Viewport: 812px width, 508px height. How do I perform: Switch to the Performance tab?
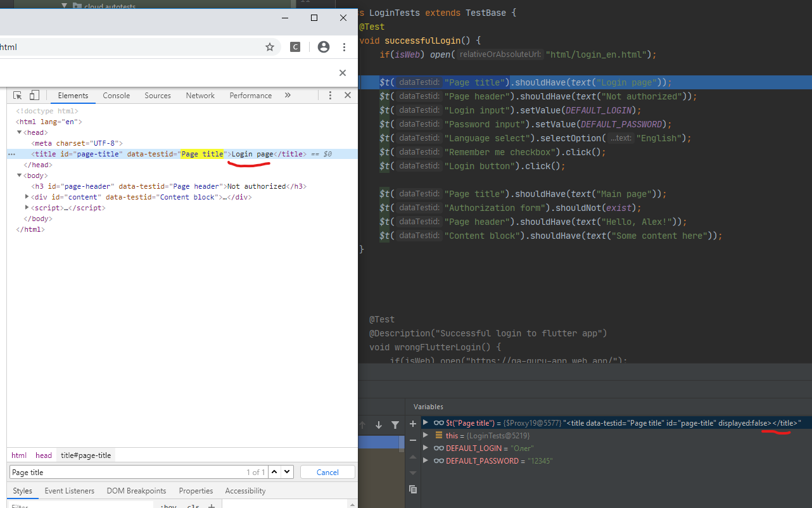point(251,96)
